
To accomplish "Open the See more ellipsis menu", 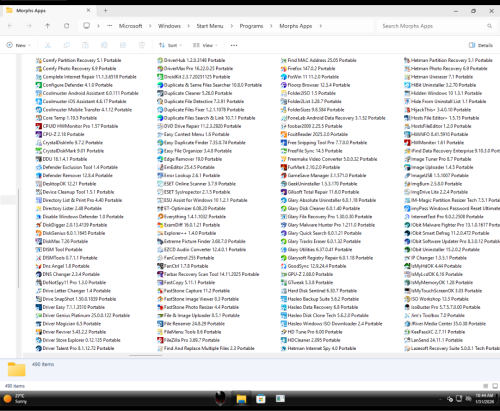I will coord(234,45).
